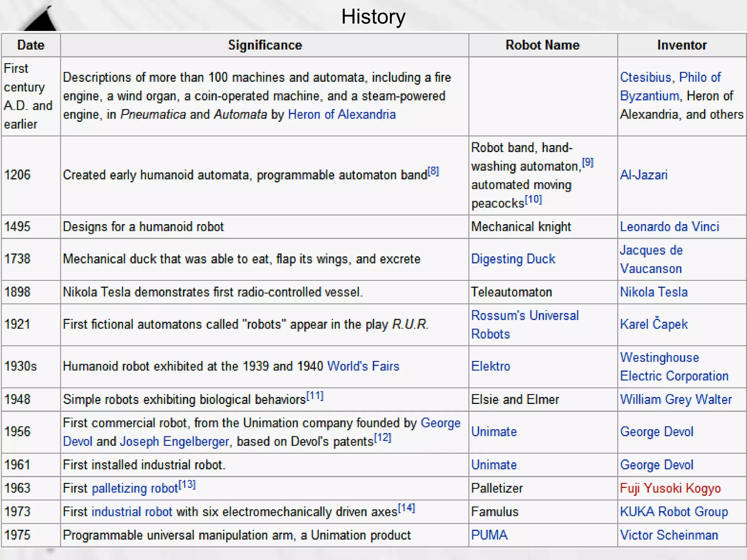Open reference [14] footnote link
The width and height of the screenshot is (747, 560).
[406, 507]
